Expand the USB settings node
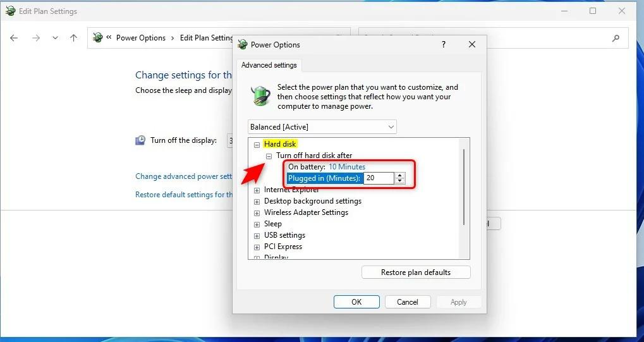 pyautogui.click(x=257, y=236)
